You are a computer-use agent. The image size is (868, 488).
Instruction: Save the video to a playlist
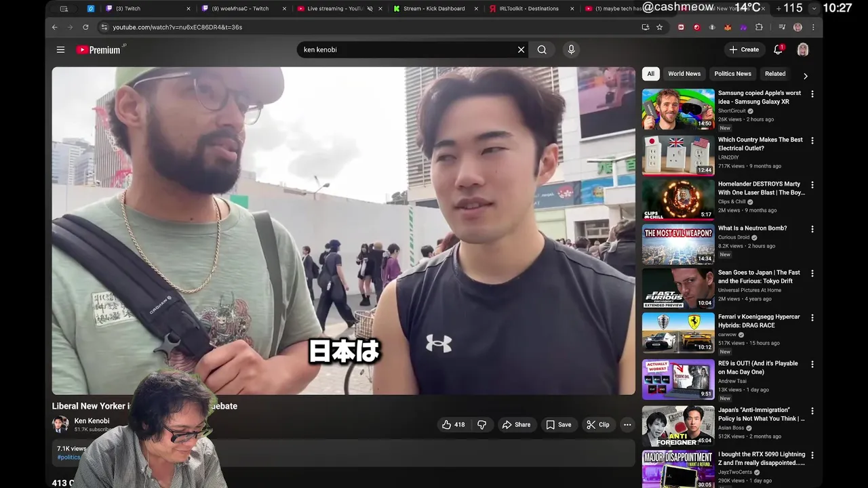point(559,425)
